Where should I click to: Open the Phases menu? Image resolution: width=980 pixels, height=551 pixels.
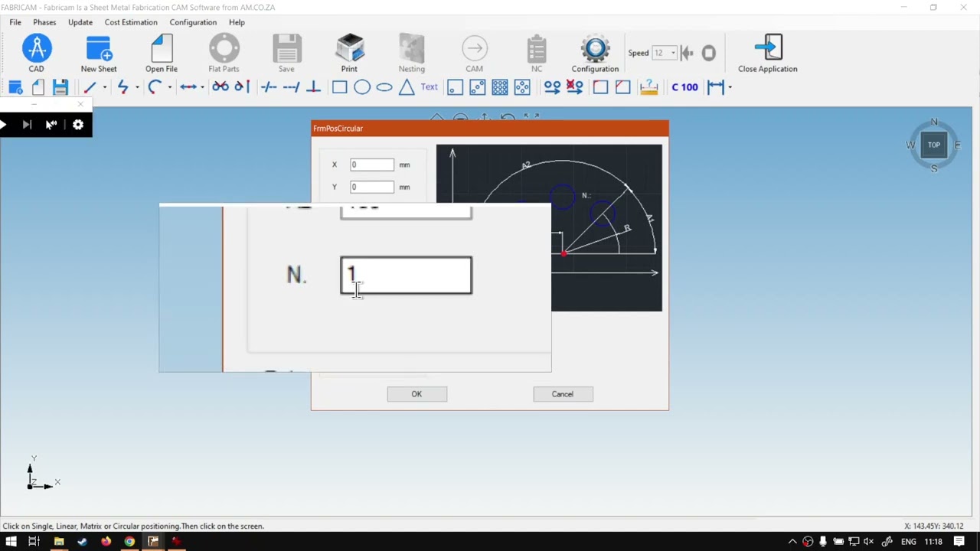click(x=44, y=22)
